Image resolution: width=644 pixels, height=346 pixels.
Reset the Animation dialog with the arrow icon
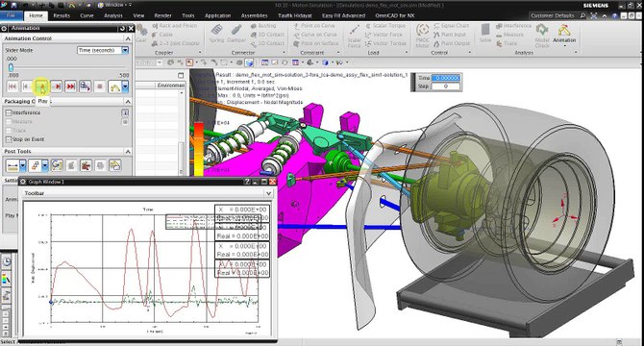(122, 28)
